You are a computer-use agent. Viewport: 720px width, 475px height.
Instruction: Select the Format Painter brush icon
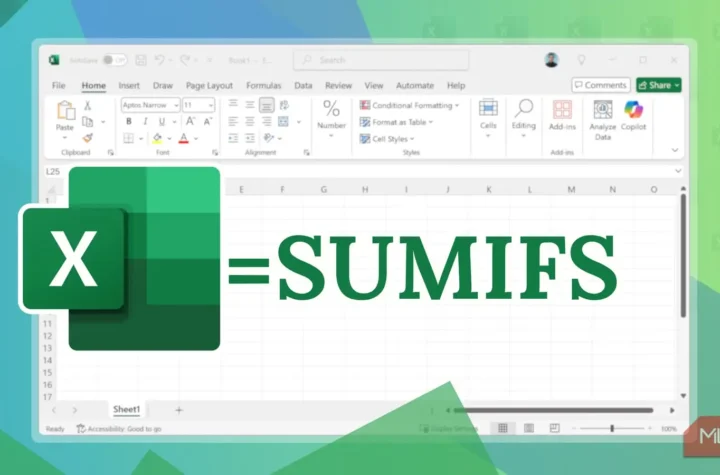88,137
